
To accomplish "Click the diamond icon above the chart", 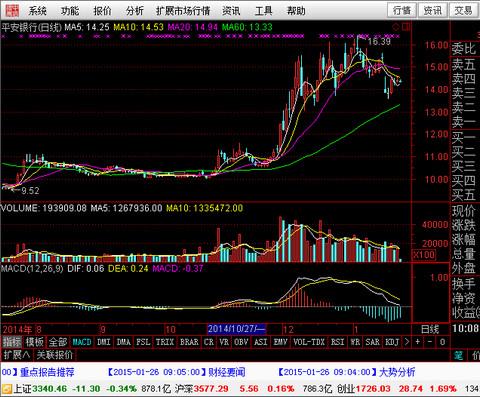I will tap(396, 27).
